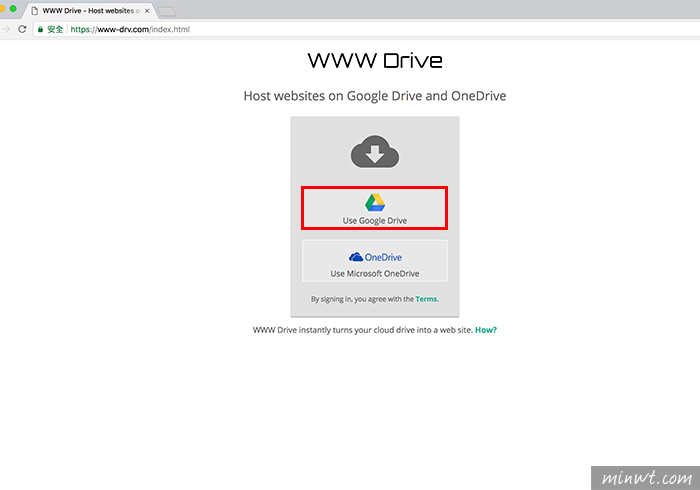Screen dimensions: 700x490
Task: Open the How? link
Action: (486, 330)
